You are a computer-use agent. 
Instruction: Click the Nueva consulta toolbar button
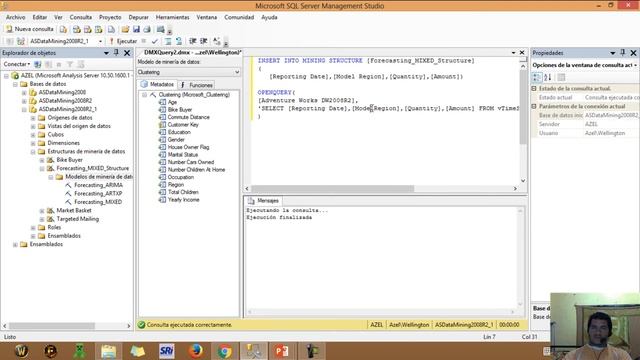click(x=29, y=29)
